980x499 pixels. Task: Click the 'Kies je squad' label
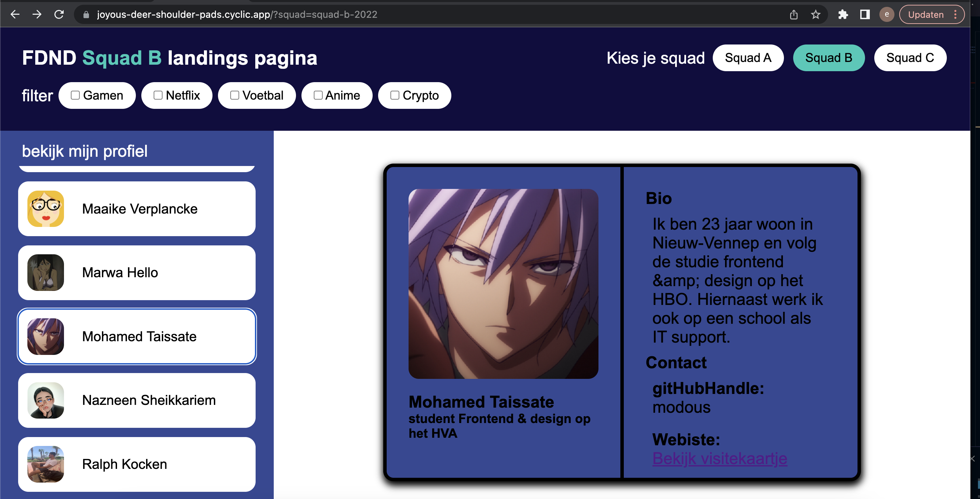656,58
